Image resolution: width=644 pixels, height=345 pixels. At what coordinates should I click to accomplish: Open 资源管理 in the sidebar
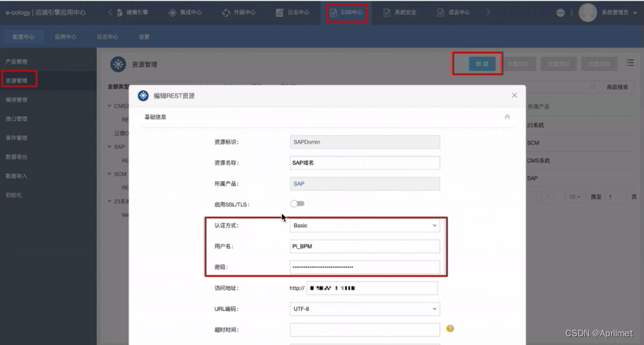(16, 81)
